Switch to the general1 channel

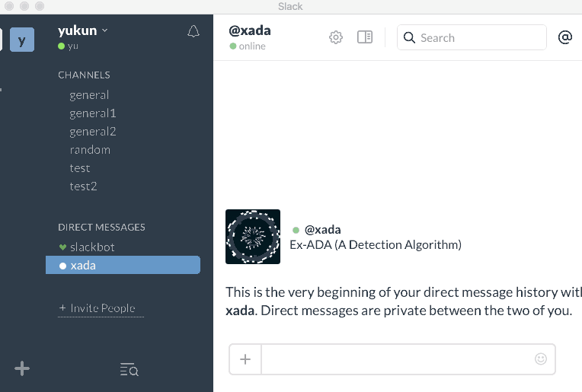(x=93, y=113)
